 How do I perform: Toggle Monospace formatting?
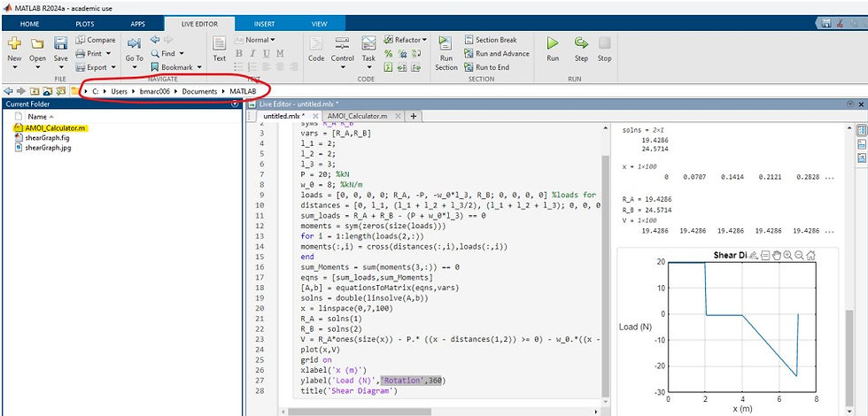click(280, 54)
